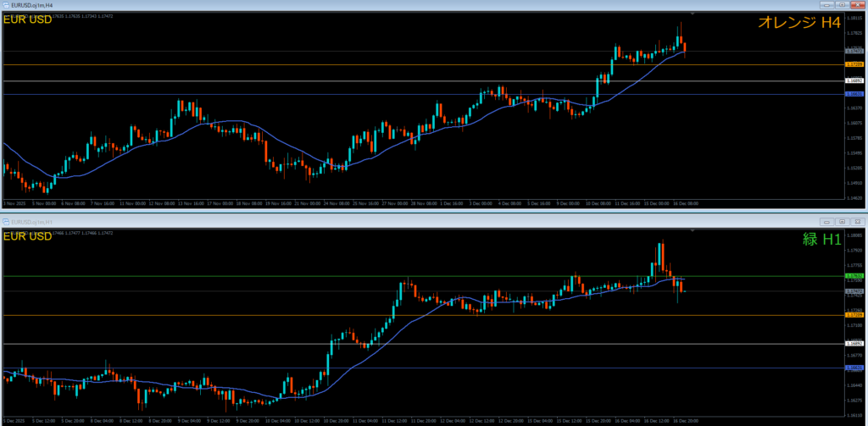Select the EUR USD label on H4 chart

click(x=27, y=19)
